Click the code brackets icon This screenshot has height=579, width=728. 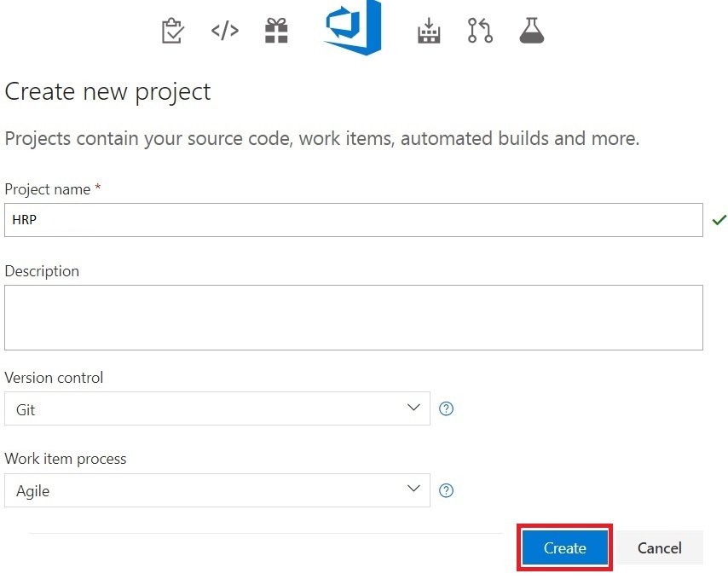pos(224,32)
